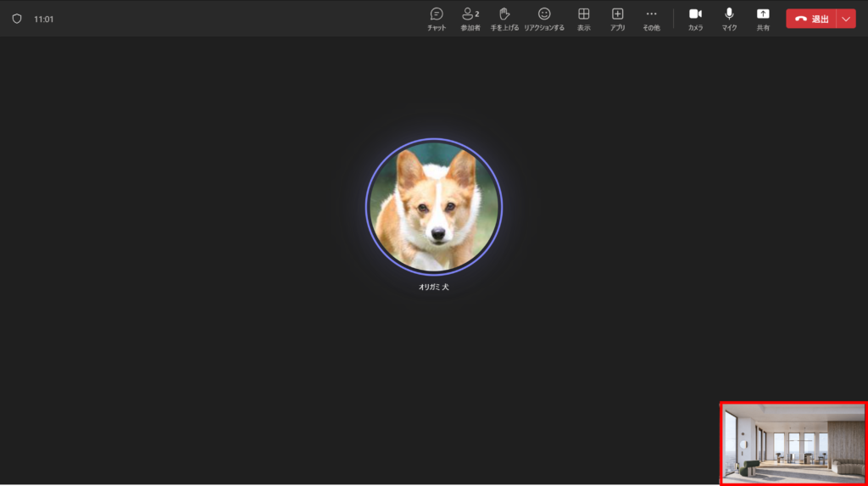Open the リアクションする reactions picker
This screenshot has height=486, width=868.
coord(544,18)
